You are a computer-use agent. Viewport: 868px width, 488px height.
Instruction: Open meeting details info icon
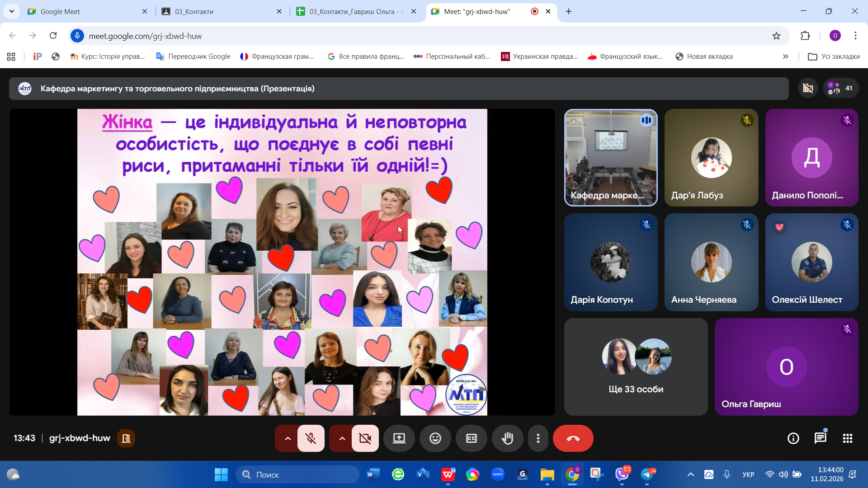tap(793, 438)
